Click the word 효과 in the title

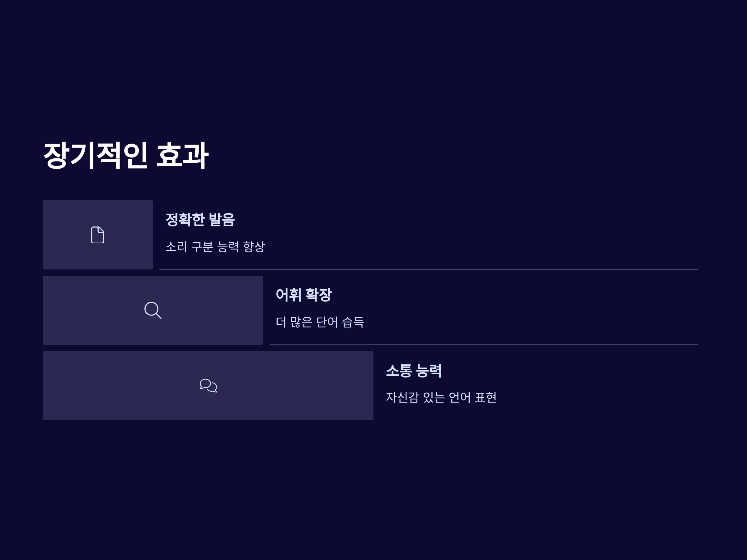tap(182, 156)
